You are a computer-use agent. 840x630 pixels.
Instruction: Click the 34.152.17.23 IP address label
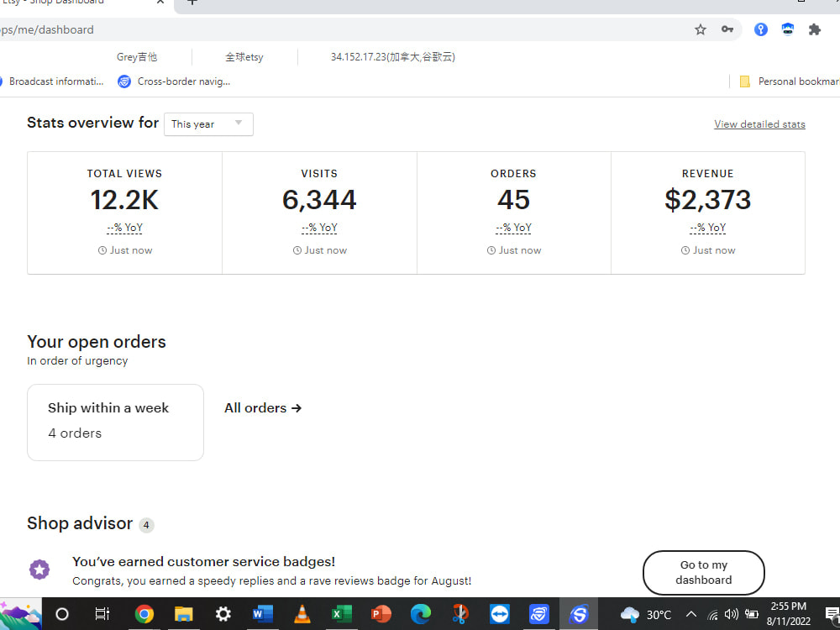click(392, 57)
